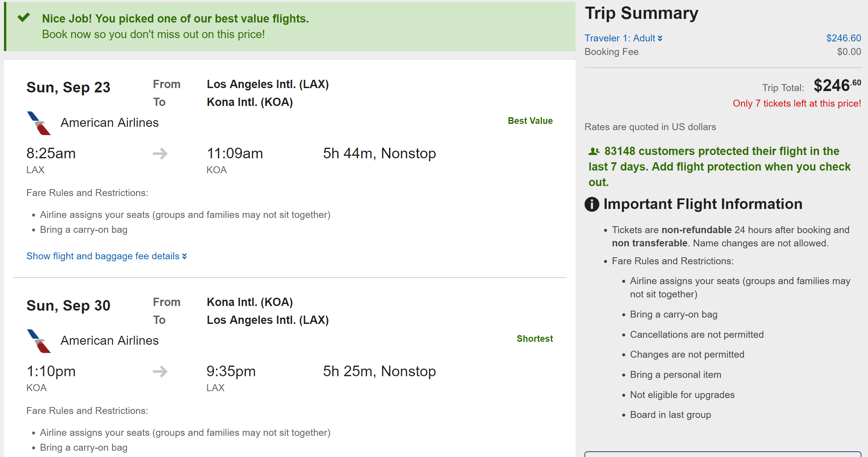Click American Airlines logo on Sep 23 flight
868x457 pixels.
(x=38, y=123)
